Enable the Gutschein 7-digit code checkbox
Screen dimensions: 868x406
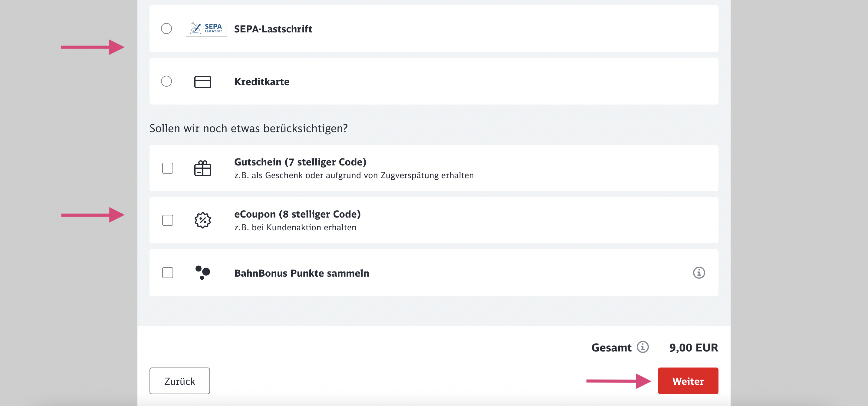167,168
